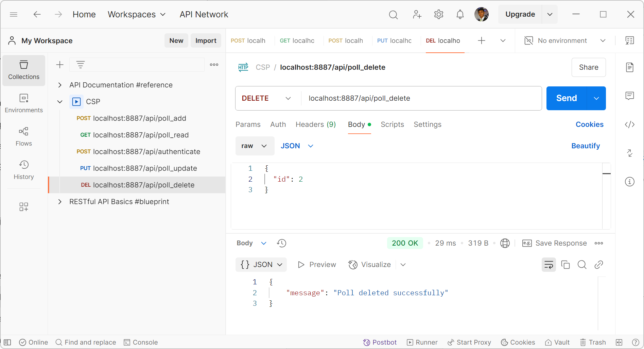Viewport: 644px width, 349px height.
Task: Switch to the Headers (9) tab
Action: point(315,124)
